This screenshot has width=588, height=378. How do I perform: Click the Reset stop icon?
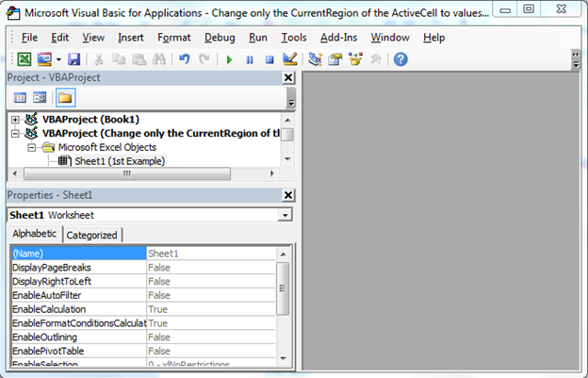(269, 59)
